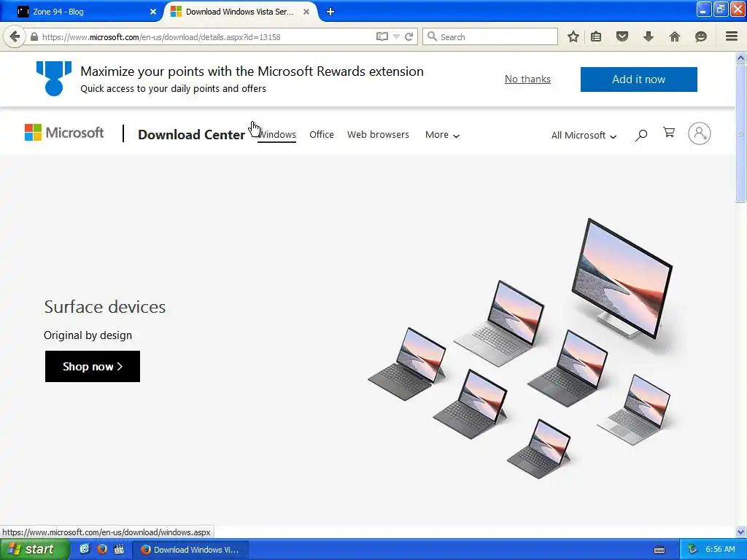The image size is (747, 560).
Task: Open address bar history dropdown arrow
Action: click(x=396, y=36)
